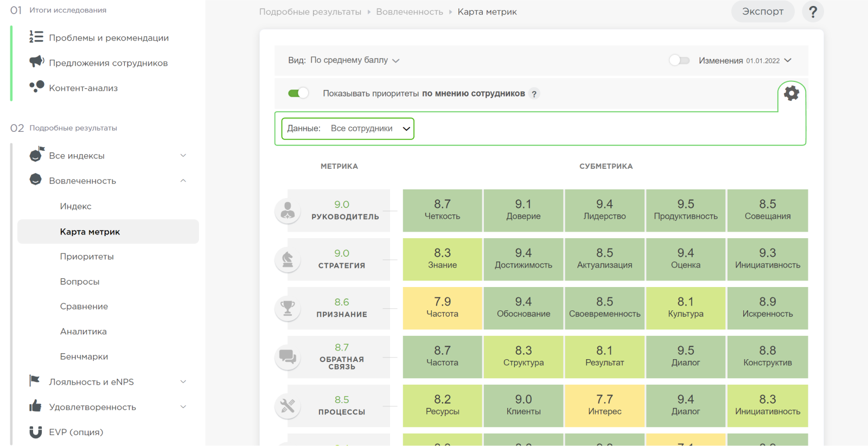Click the Процессы tools icon

tap(288, 406)
